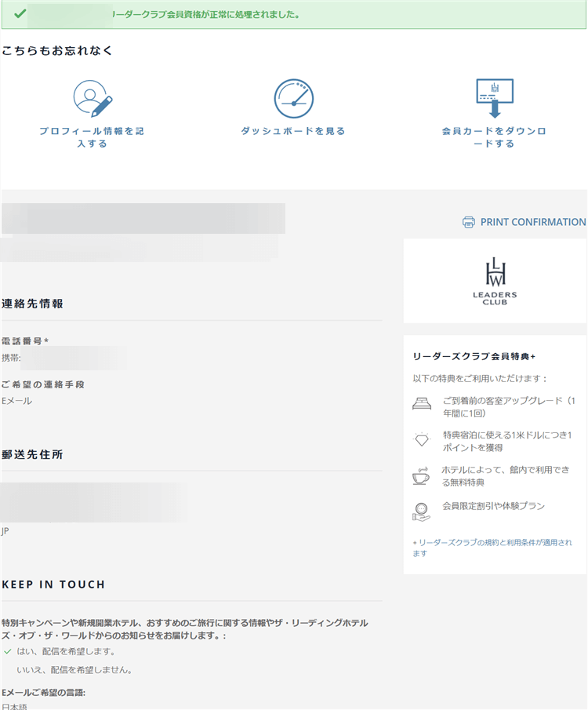Select はい、配信を希望します option
588x710 pixels.
point(66,651)
